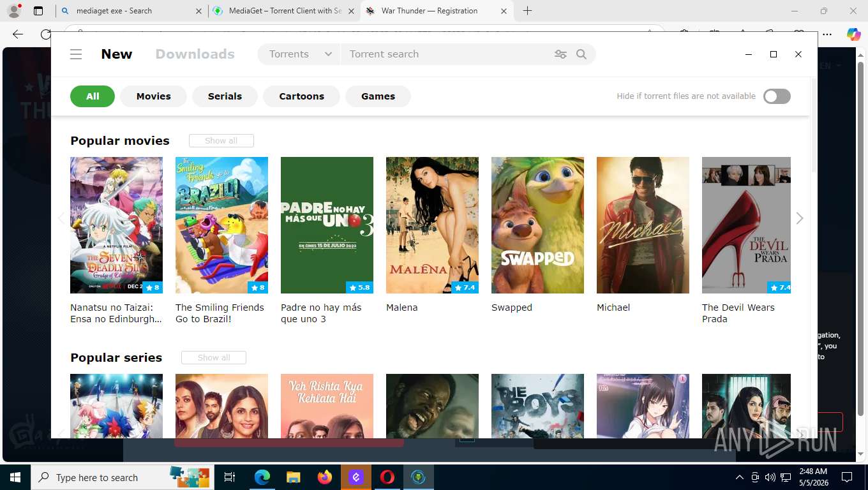Open The Devil Wears Prada poster
868x490 pixels.
pos(746,225)
